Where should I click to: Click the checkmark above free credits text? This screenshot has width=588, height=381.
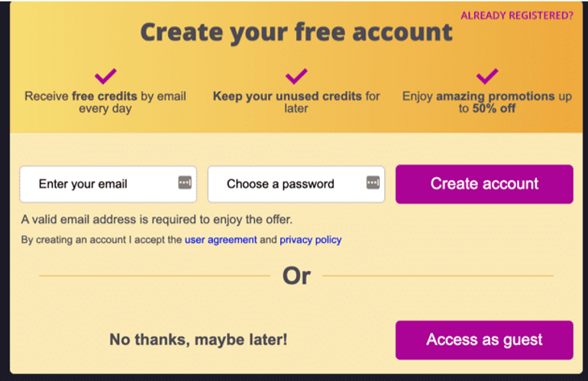point(105,76)
